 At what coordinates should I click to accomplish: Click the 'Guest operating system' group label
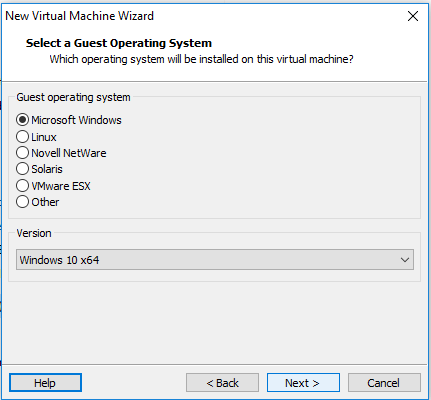pyautogui.click(x=73, y=97)
